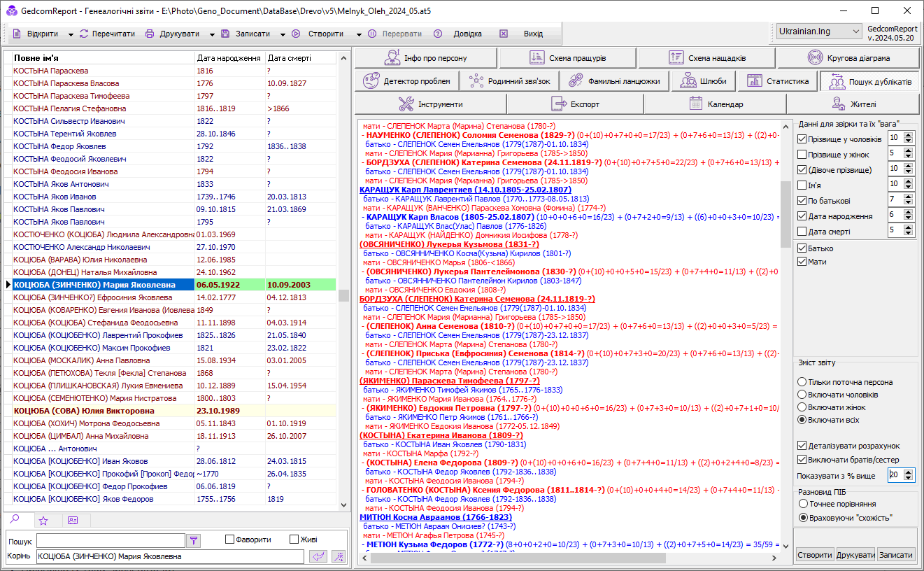Click the filter funnel icon next to Пошук
Viewport: 924px width, 571px height.
tap(194, 540)
